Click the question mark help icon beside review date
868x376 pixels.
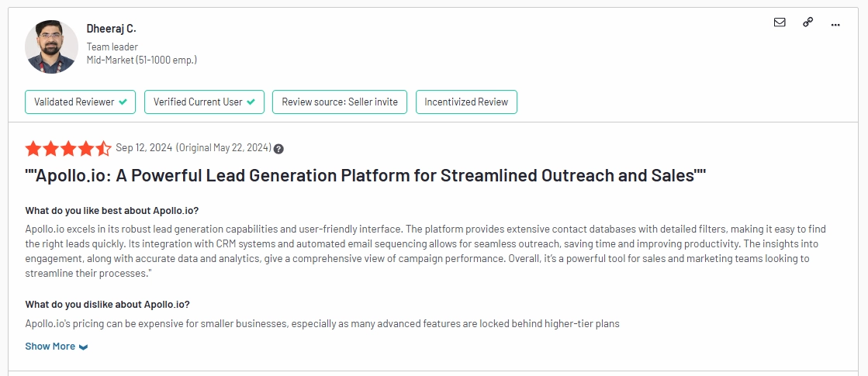click(279, 149)
